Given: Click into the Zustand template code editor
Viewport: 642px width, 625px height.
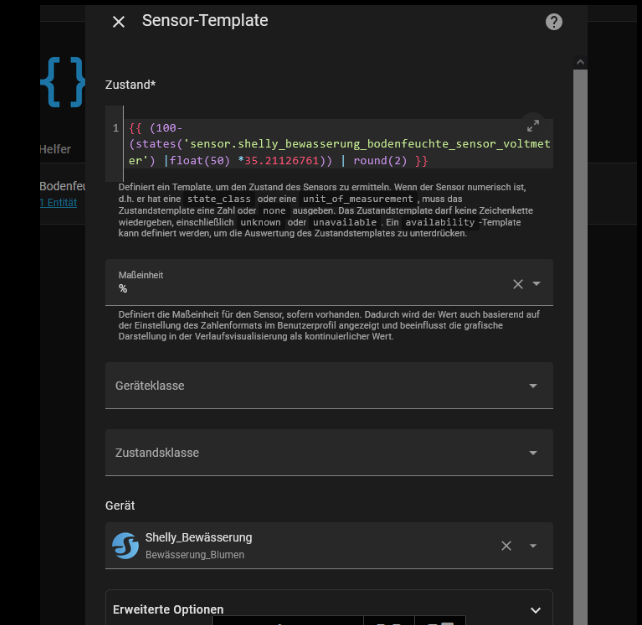Looking at the screenshot, I should coord(330,145).
